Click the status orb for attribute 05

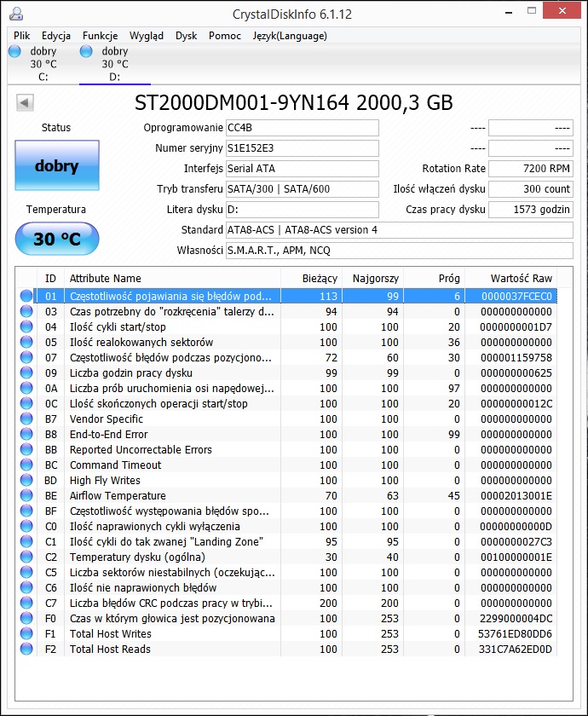(x=26, y=342)
